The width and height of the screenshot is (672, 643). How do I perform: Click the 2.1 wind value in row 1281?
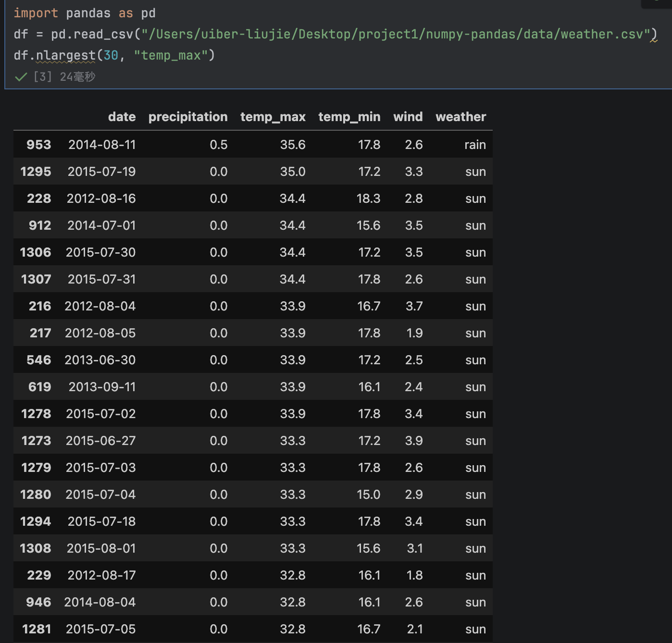coord(414,629)
